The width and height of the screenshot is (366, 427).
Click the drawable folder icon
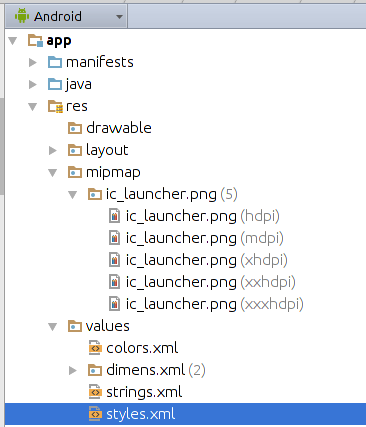click(x=75, y=128)
